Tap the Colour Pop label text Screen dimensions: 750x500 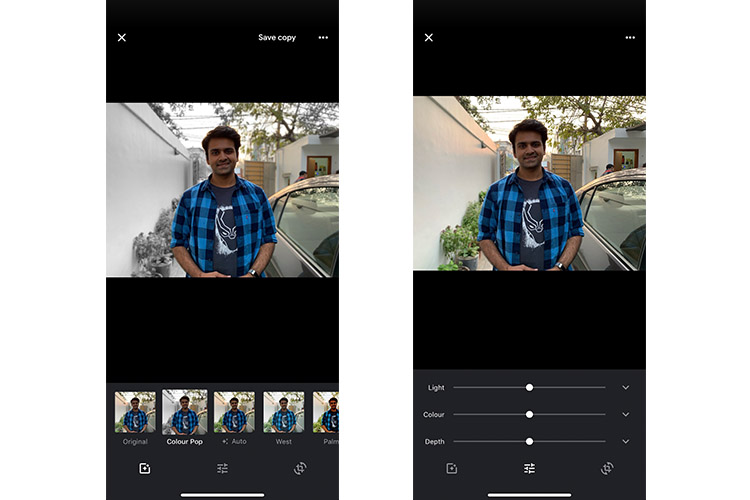[185, 442]
